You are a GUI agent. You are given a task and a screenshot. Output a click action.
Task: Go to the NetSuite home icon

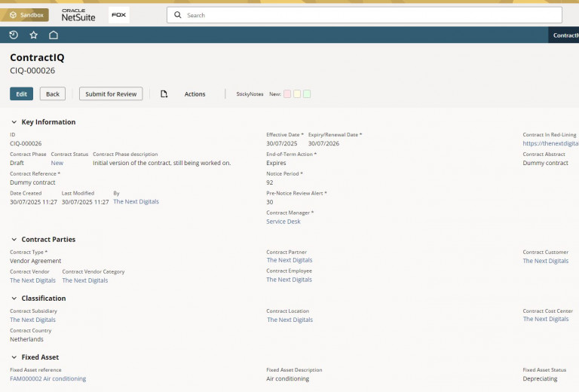tap(54, 35)
